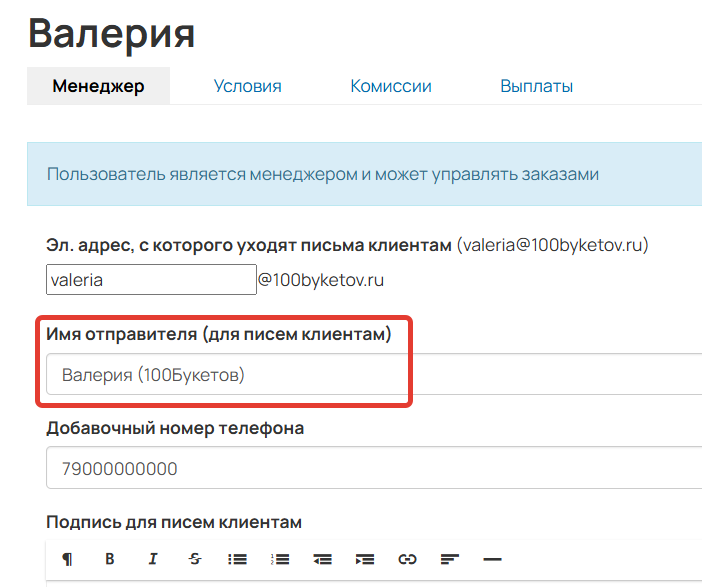This screenshot has height=587, width=702.
Task: Focus the email prefix field containing valeria
Action: [151, 280]
